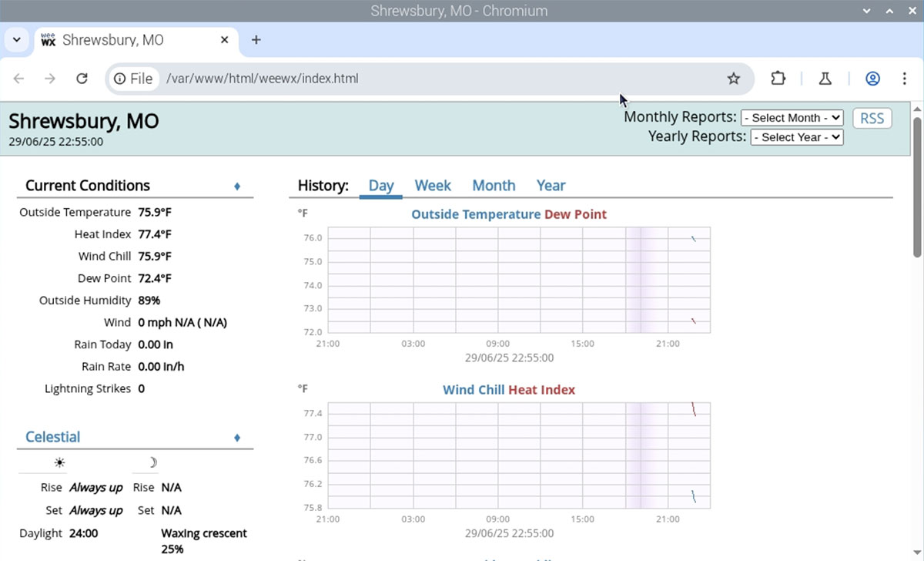Collapse the Current Conditions diamond toggle
This screenshot has height=561, width=924.
[x=237, y=186]
